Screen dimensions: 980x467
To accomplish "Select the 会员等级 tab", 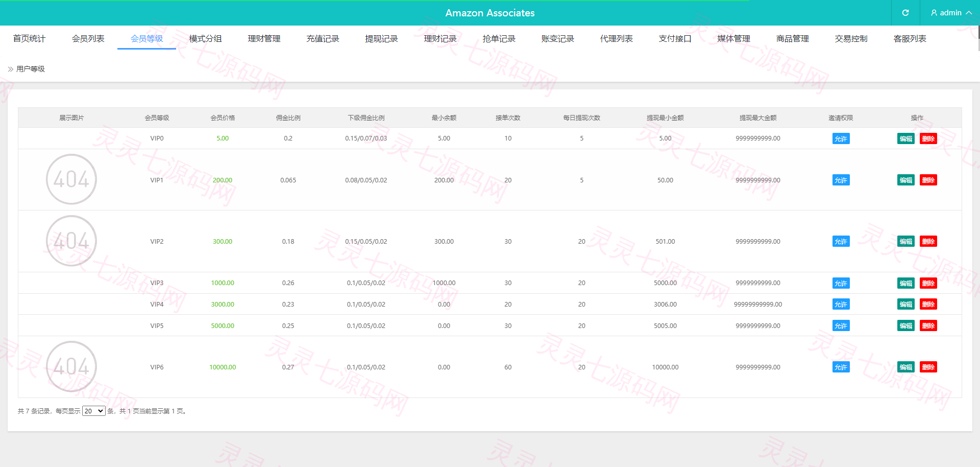I will coord(146,39).
